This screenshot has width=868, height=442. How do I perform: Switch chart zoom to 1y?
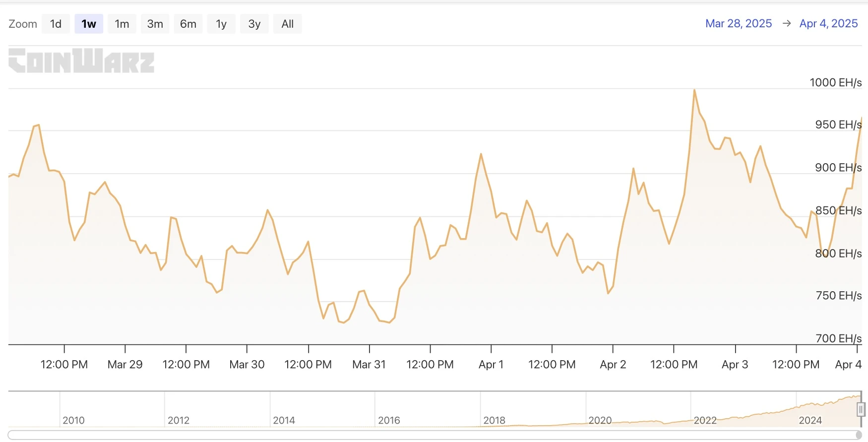click(221, 24)
